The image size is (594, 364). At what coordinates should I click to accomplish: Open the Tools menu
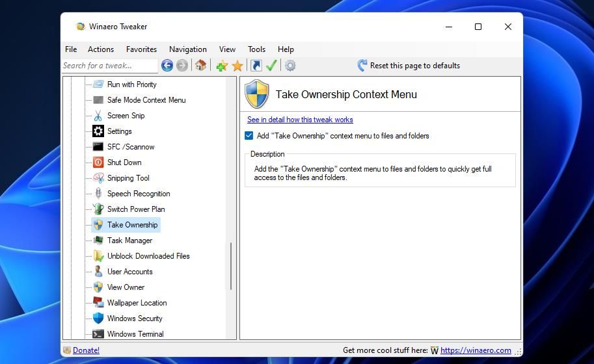[256, 49]
